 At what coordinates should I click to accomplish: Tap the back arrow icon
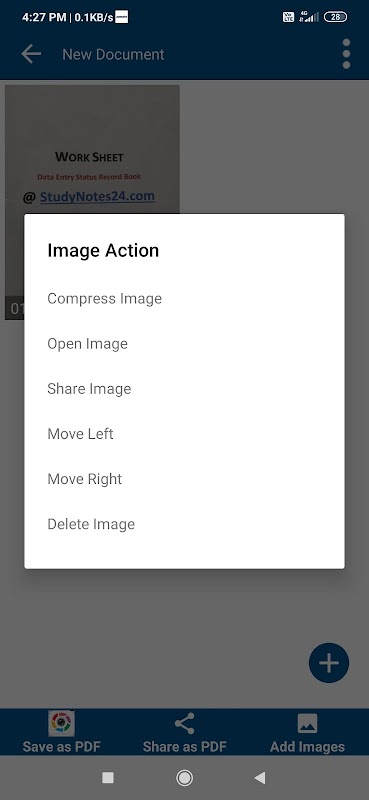tap(31, 54)
